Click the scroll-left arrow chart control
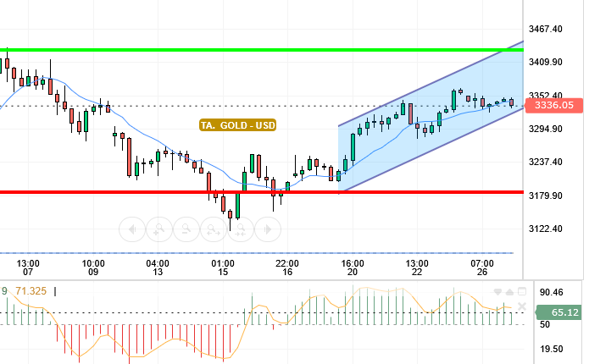Viewport: 589px width, 364px height. [x=132, y=229]
